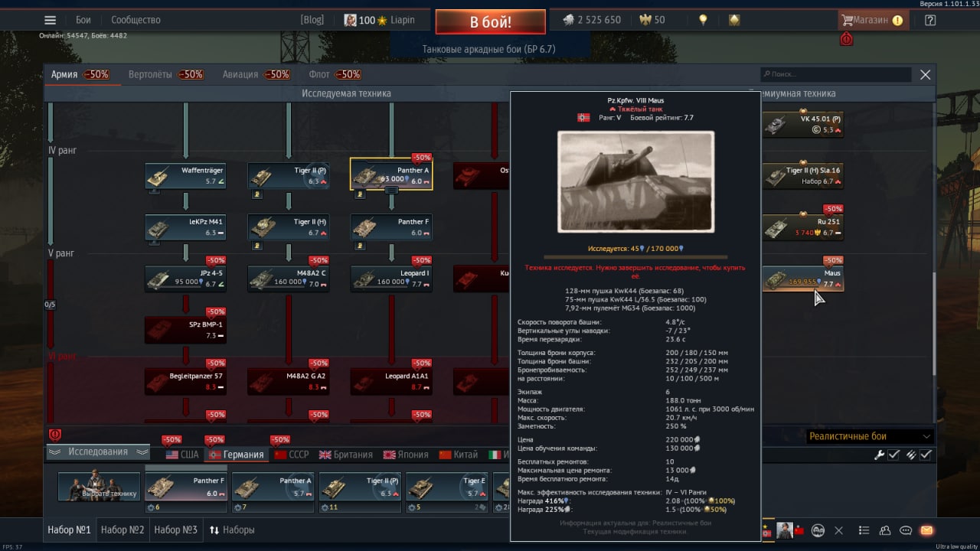Select the Япония nation tab
980x551 pixels.
(406, 455)
